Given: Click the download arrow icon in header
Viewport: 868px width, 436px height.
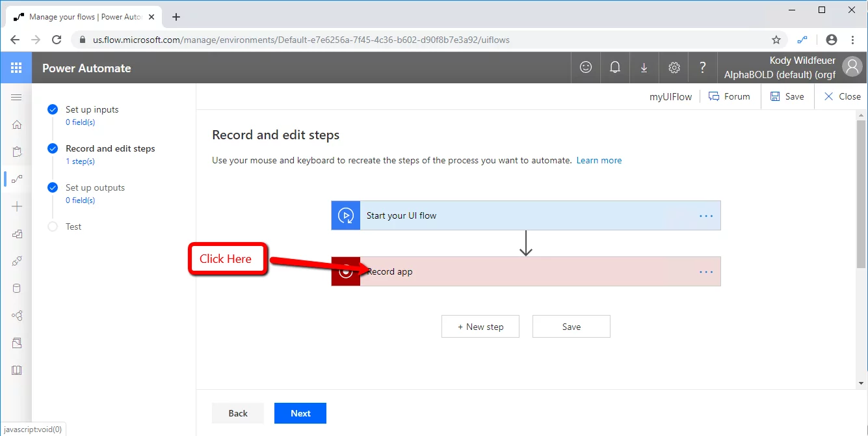Looking at the screenshot, I should tap(644, 67).
